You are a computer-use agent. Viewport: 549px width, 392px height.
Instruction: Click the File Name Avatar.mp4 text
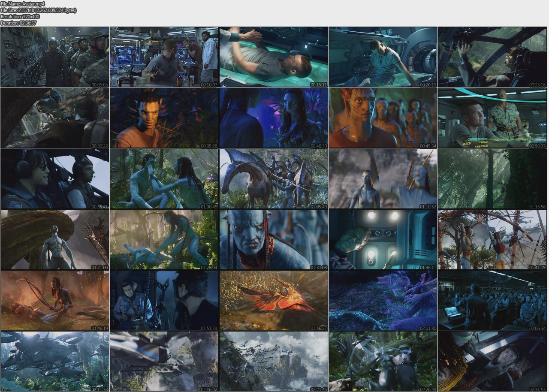(x=23, y=4)
